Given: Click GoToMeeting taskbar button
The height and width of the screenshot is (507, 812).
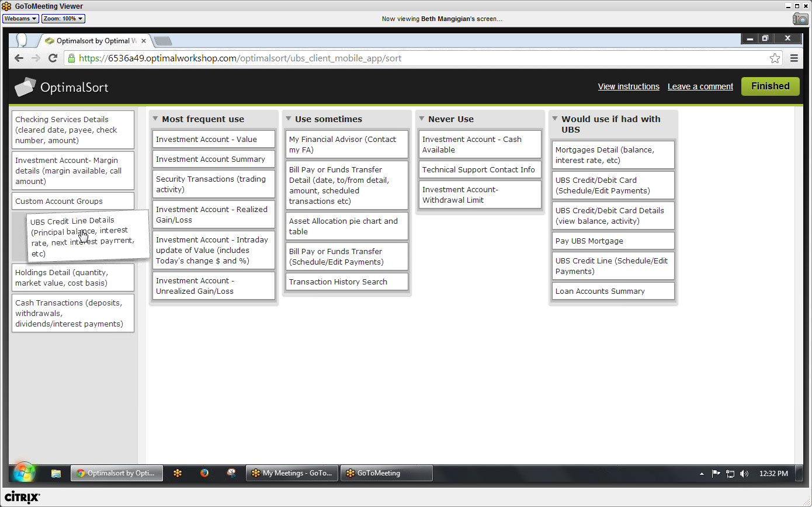Looking at the screenshot, I should pyautogui.click(x=387, y=473).
